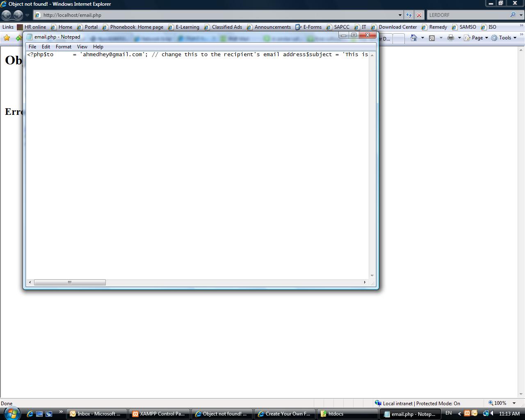This screenshot has height=420, width=525.
Task: Open the E-Forms link
Action: click(x=309, y=27)
